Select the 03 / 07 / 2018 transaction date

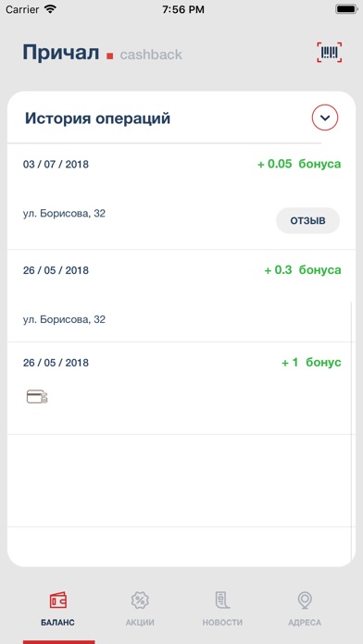tap(56, 165)
